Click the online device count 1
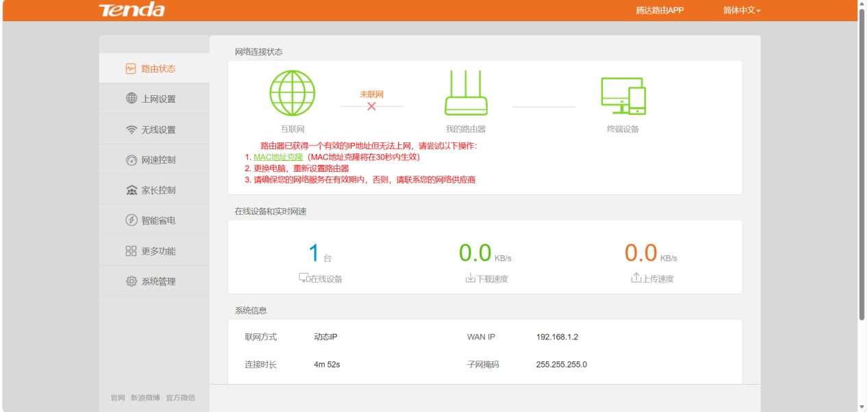This screenshot has height=412, width=868. pyautogui.click(x=314, y=253)
